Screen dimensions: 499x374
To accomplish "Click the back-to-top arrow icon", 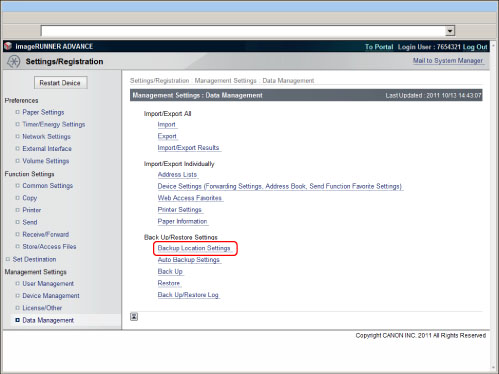I will pyautogui.click(x=134, y=317).
